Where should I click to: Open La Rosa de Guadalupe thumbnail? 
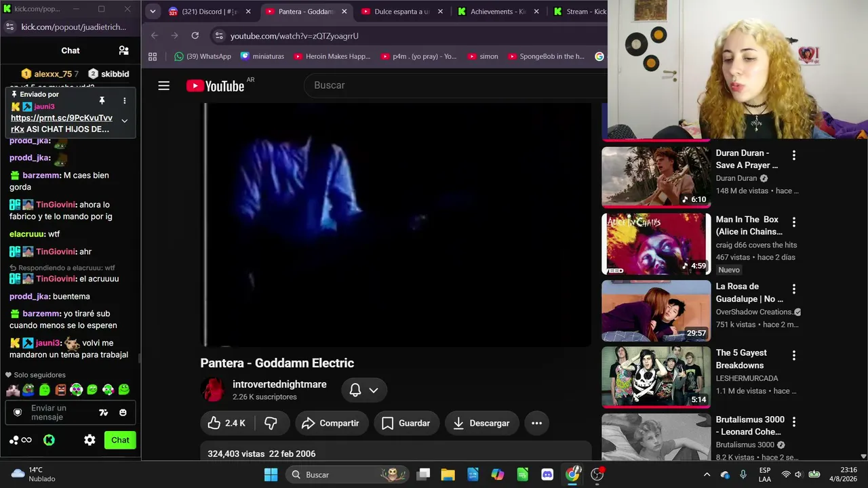(656, 310)
